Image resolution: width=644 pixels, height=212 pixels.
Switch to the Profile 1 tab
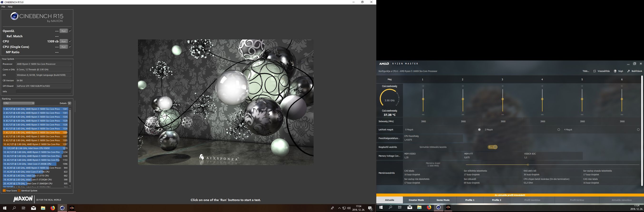[470, 200]
